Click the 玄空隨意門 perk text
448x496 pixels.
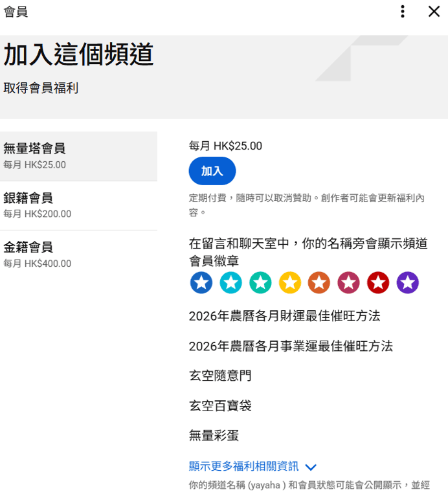click(220, 376)
